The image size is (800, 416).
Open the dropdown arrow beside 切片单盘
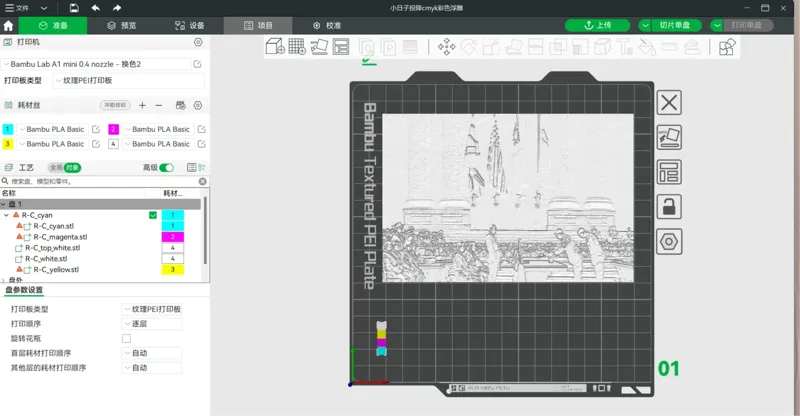[x=645, y=26]
